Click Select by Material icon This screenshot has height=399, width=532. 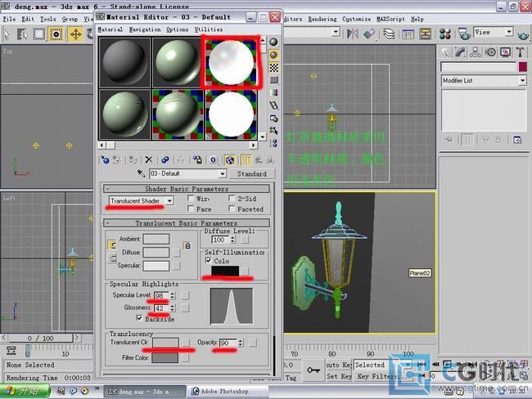point(274,131)
